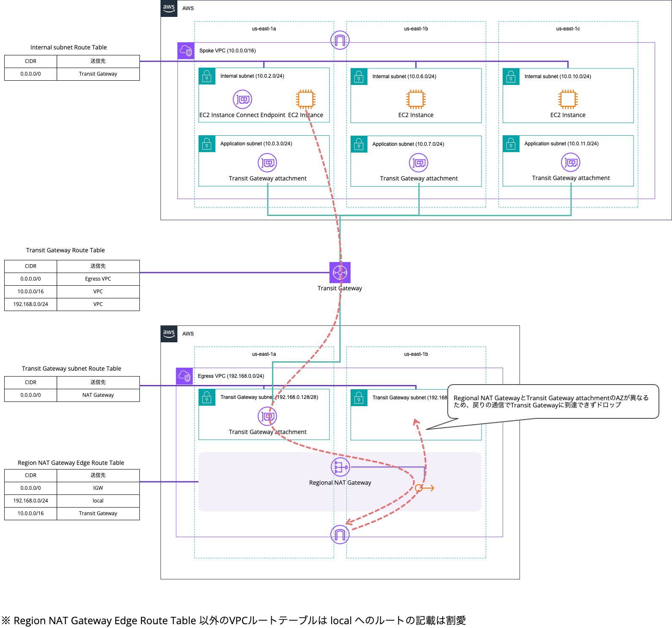Click the Internal subnet Route Table title
672x628 pixels.
click(x=68, y=47)
